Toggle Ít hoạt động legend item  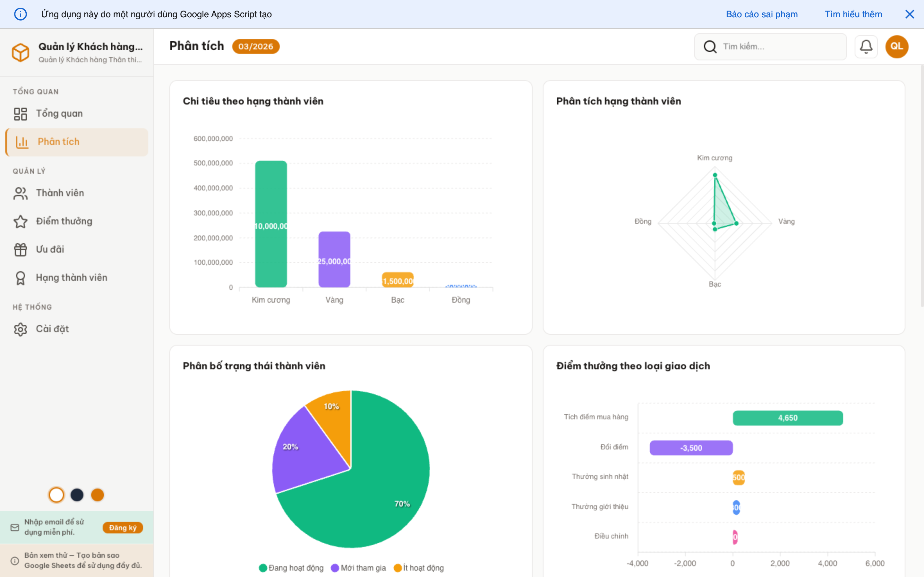pyautogui.click(x=419, y=568)
